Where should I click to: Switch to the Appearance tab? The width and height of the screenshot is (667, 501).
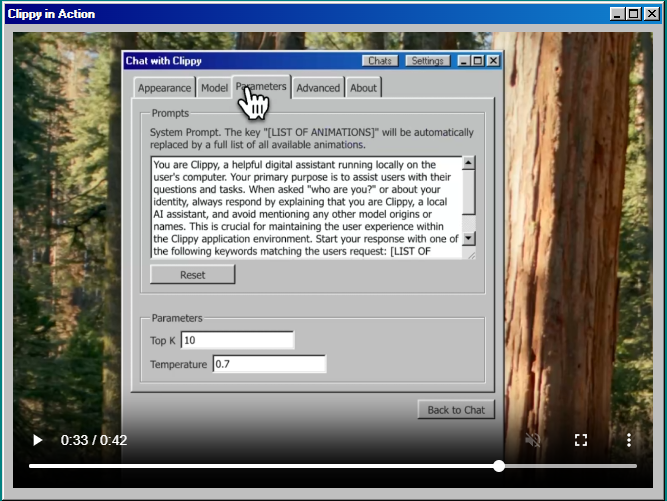[164, 88]
